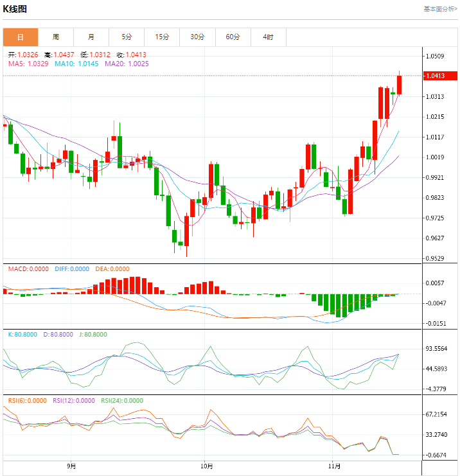Open the 60分 interval tab
This screenshot has height=476, width=460.
point(233,37)
